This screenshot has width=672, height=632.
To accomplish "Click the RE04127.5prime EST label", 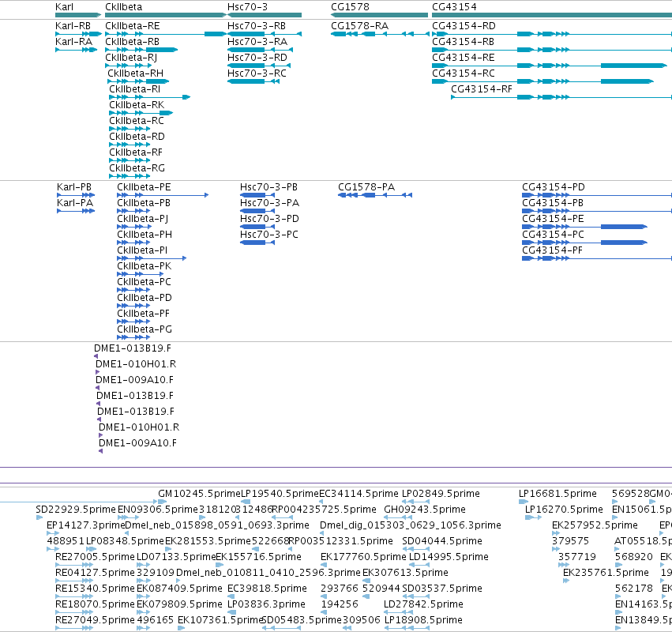I will [x=95, y=573].
